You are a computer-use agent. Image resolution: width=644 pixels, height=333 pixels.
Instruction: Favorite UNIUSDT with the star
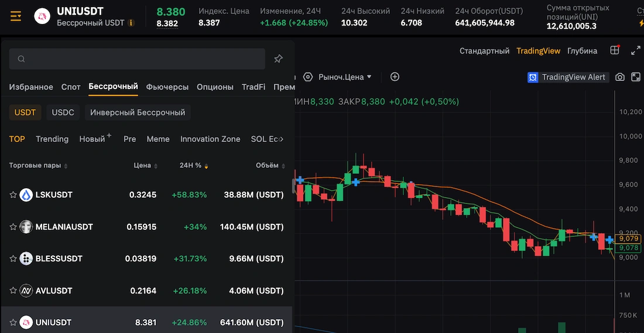[x=13, y=322]
